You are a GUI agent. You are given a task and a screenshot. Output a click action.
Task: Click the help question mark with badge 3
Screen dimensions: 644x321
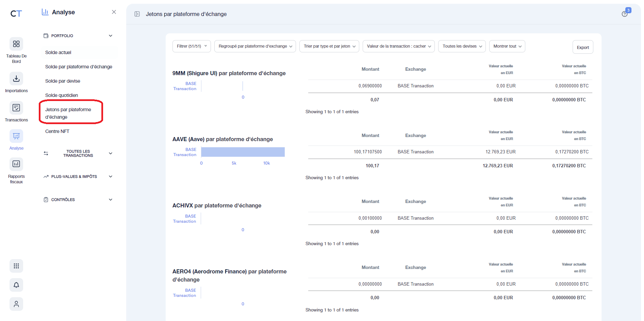(625, 13)
